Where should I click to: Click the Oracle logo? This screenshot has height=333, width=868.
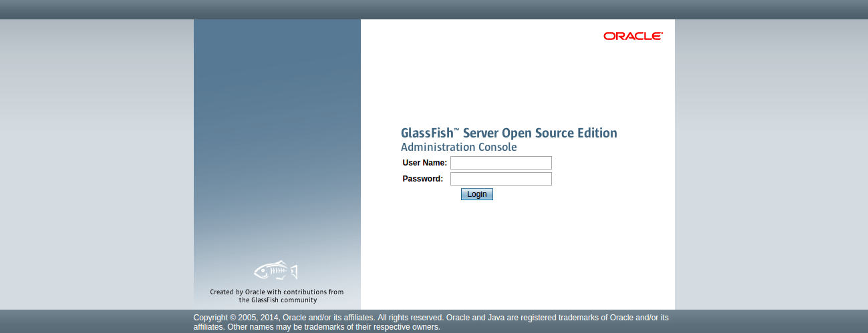coord(633,36)
